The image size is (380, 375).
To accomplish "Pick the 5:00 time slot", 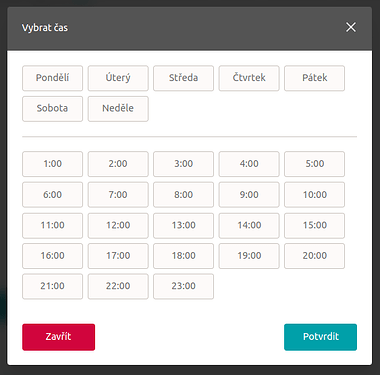I will point(314,164).
